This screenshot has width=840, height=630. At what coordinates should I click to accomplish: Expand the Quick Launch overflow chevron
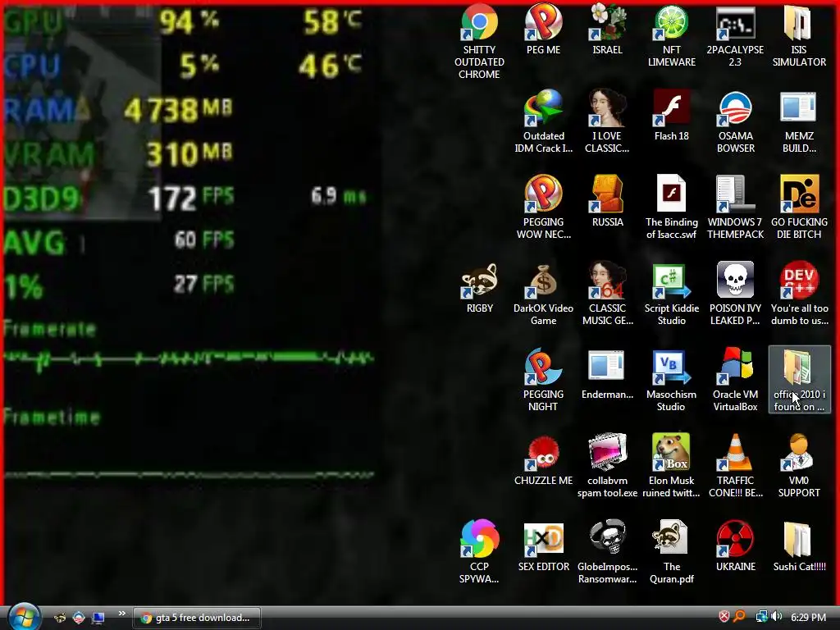click(x=121, y=614)
